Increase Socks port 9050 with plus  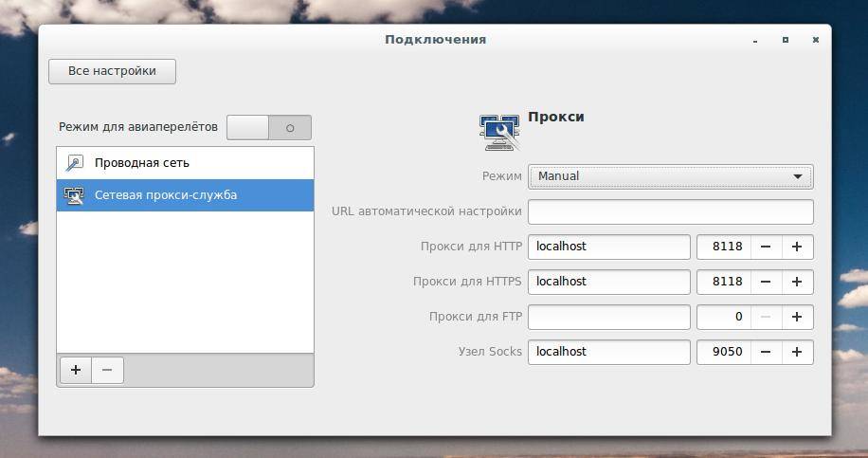tap(797, 352)
